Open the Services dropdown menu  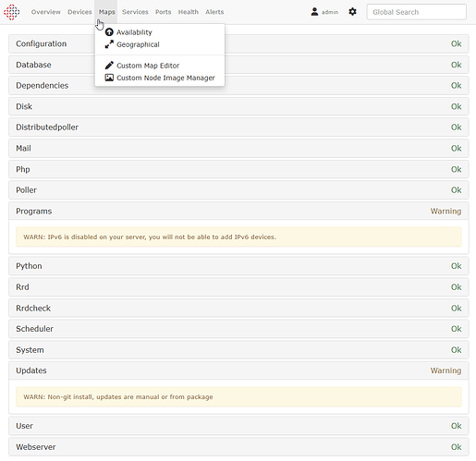tap(135, 12)
